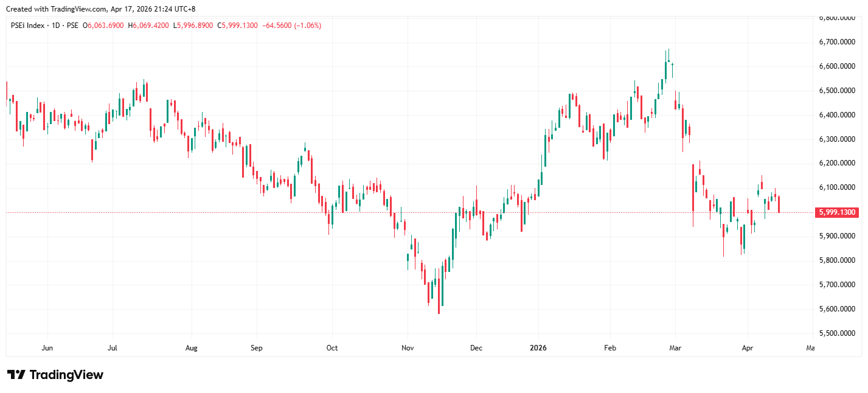Click the high value H6,069.4200
This screenshot has width=868, height=393.
pyautogui.click(x=148, y=26)
